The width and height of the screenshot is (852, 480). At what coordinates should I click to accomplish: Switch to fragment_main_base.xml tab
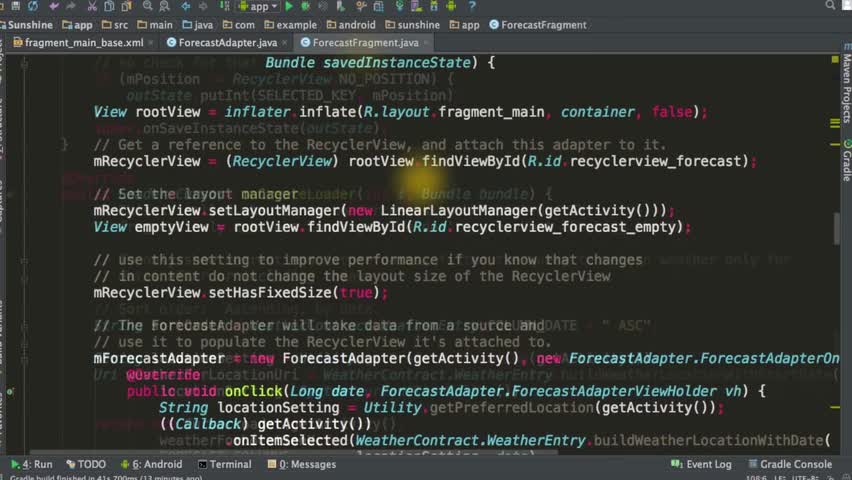click(79, 42)
